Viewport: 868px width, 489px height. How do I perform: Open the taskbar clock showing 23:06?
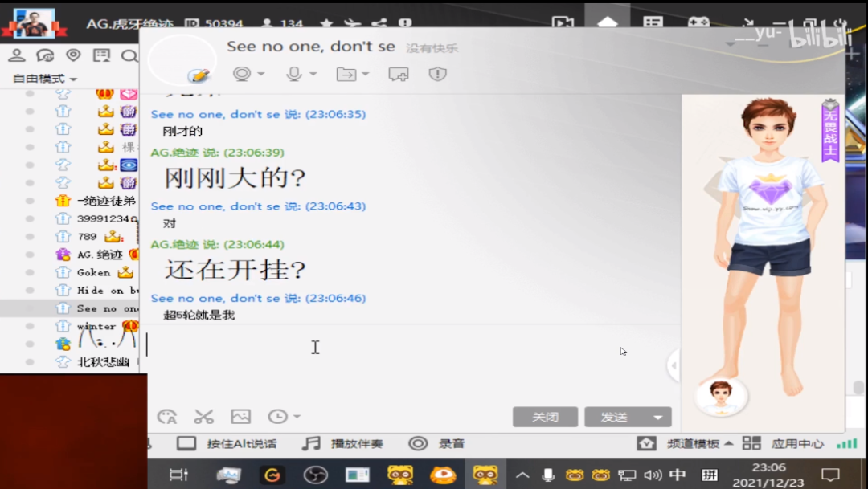(768, 475)
